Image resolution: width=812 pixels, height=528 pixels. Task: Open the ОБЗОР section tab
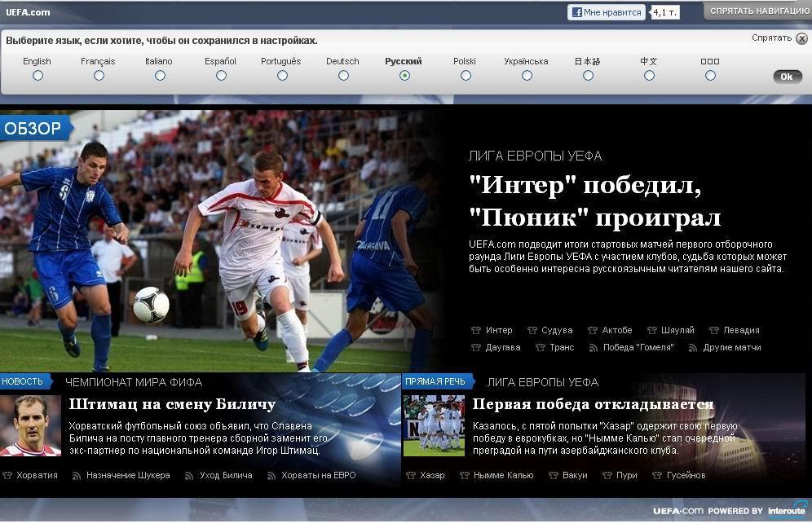34,129
